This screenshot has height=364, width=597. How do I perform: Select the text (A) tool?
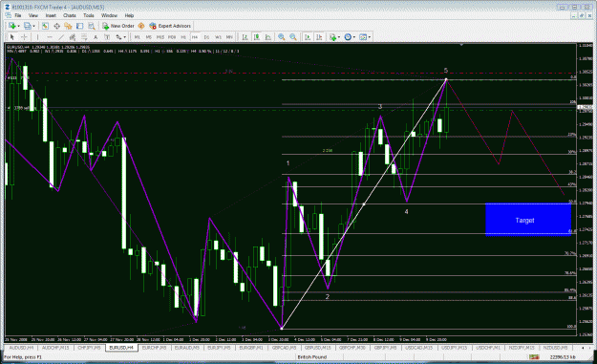coord(96,37)
